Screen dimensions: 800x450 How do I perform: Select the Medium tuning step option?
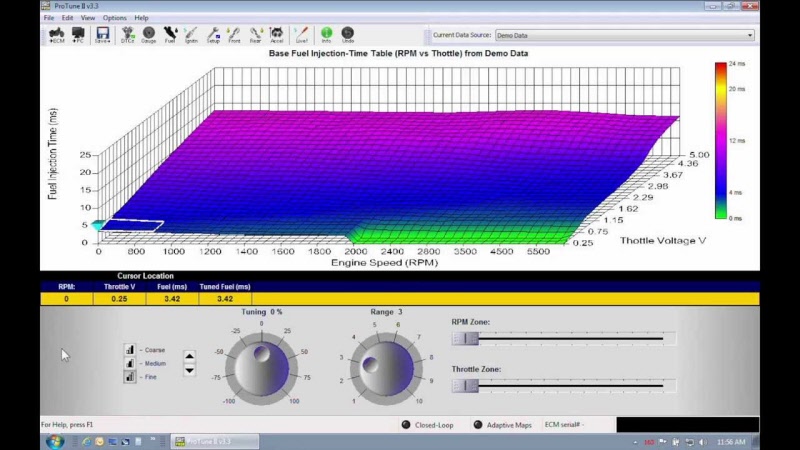(130, 363)
